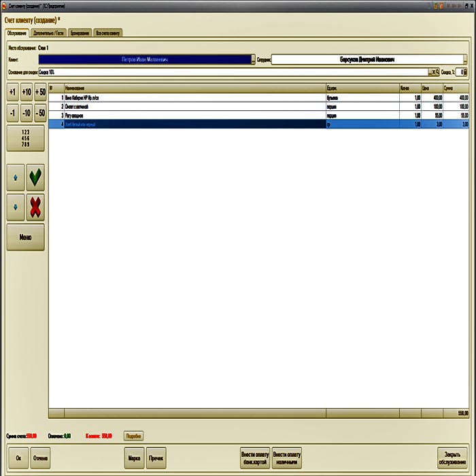Click the Подробно details button

133,435
